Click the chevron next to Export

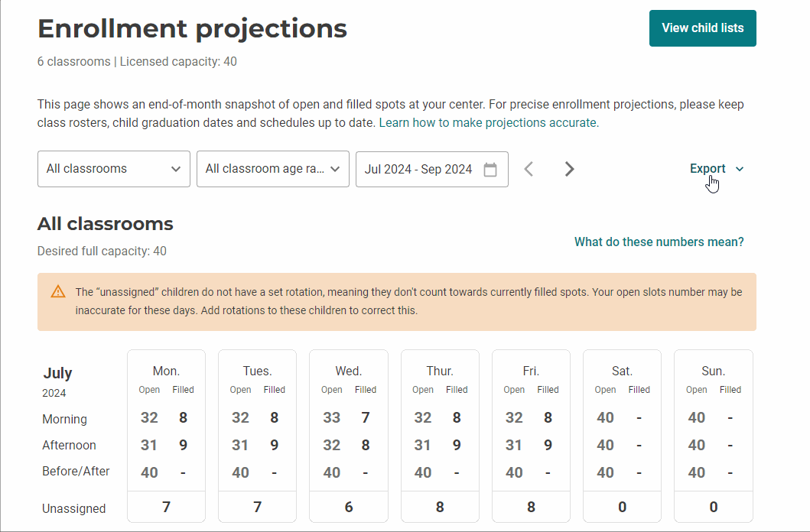(739, 168)
